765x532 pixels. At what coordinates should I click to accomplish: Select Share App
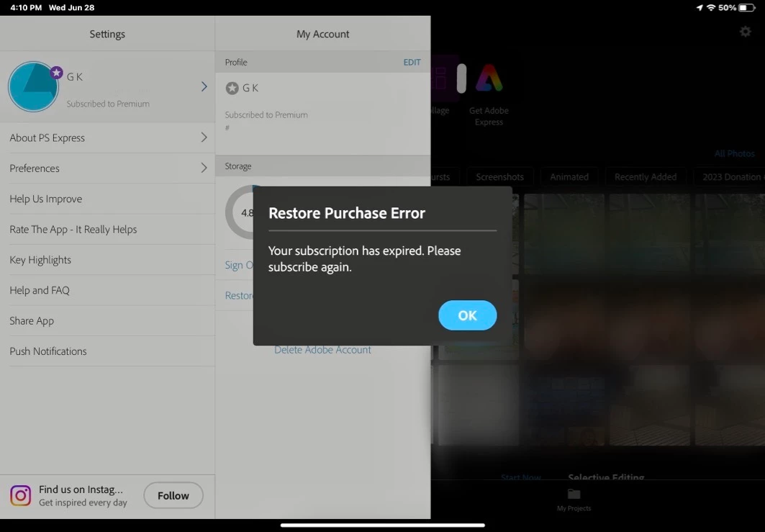pyautogui.click(x=107, y=320)
